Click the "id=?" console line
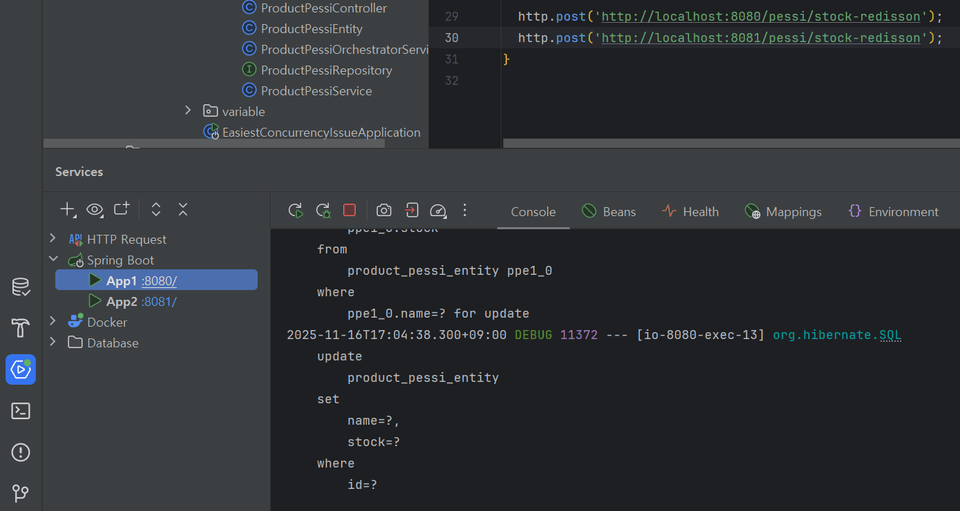 [x=362, y=485]
